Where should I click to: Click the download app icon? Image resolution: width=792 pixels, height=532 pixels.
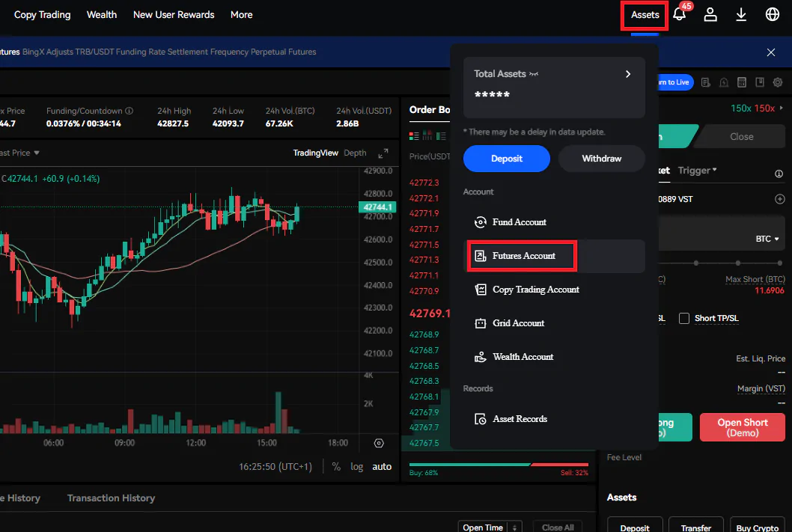click(741, 14)
